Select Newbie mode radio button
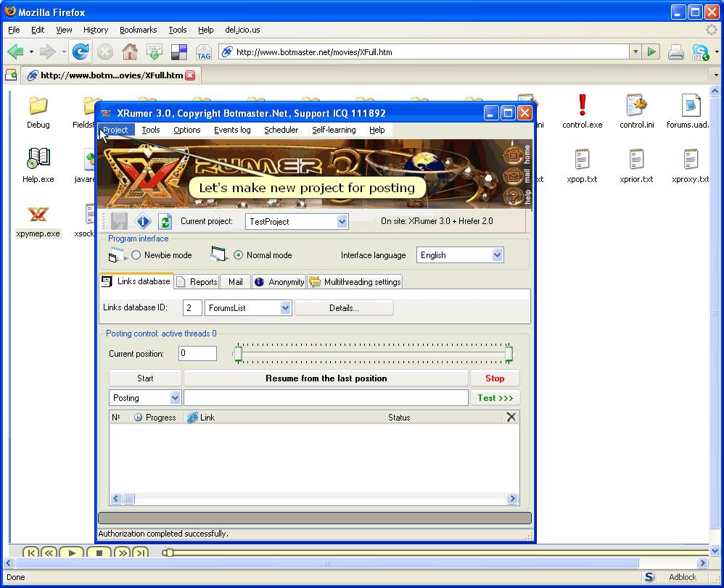This screenshot has width=724, height=588. point(136,255)
